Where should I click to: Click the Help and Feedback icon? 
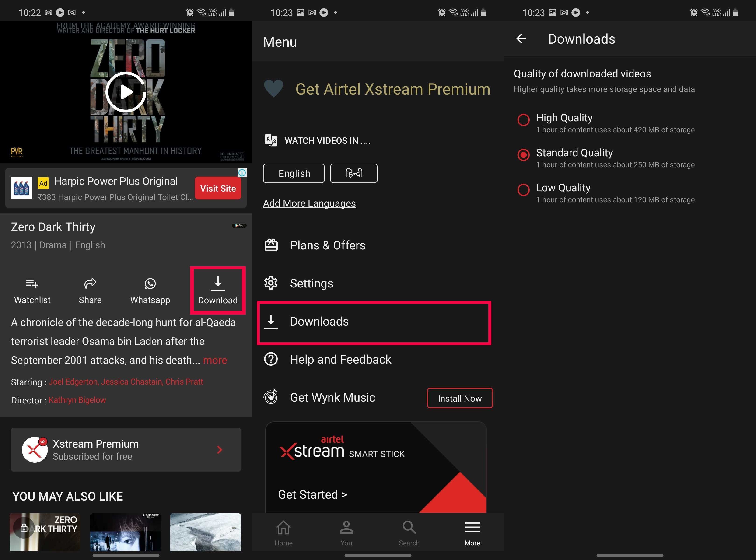pyautogui.click(x=272, y=359)
